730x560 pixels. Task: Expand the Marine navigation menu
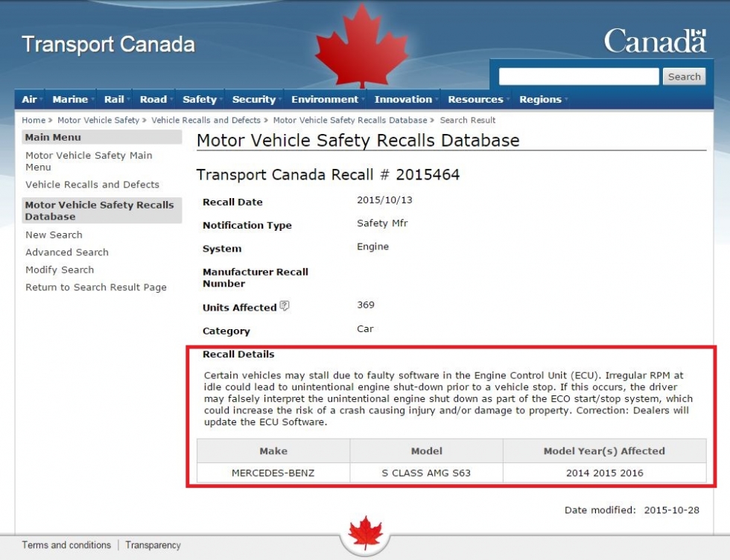71,99
